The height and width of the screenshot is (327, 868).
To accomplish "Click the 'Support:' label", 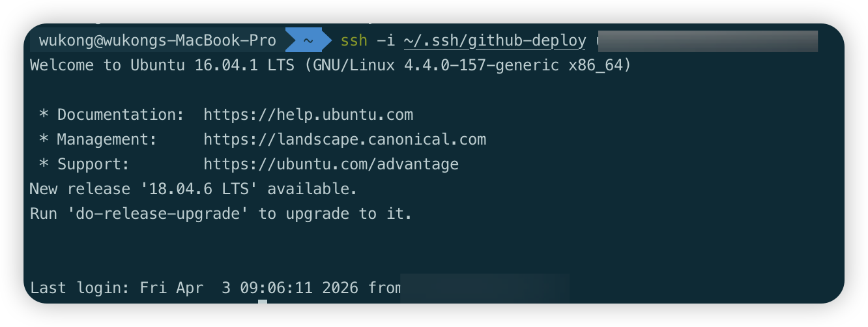I will [93, 164].
